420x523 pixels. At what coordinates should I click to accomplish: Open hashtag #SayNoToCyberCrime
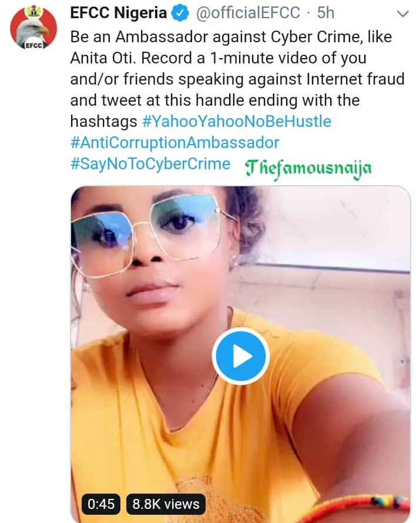click(150, 164)
